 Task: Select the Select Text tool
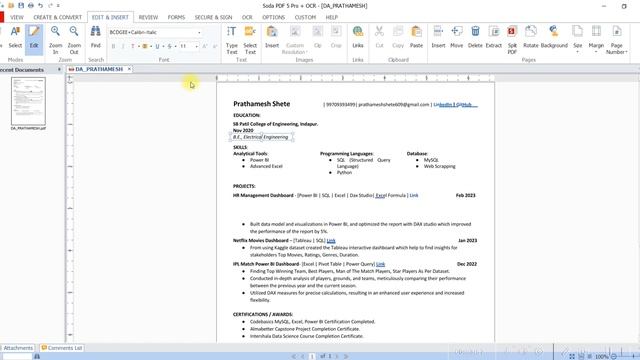coord(250,40)
